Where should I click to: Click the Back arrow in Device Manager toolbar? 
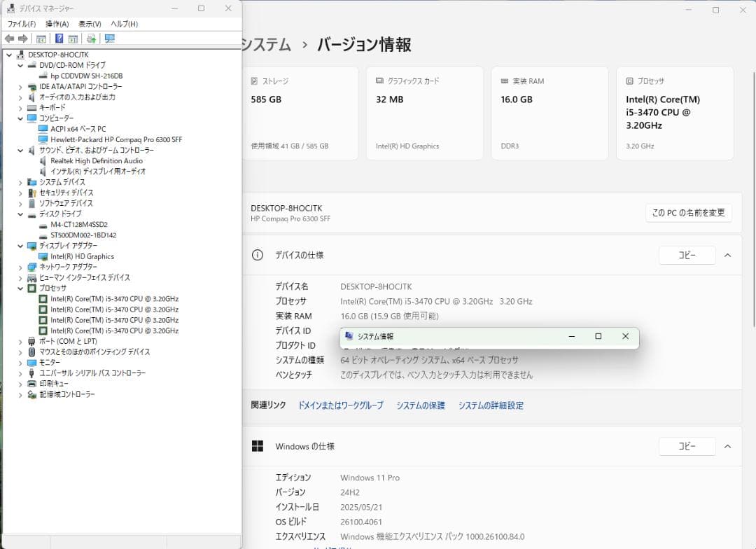(x=10, y=39)
